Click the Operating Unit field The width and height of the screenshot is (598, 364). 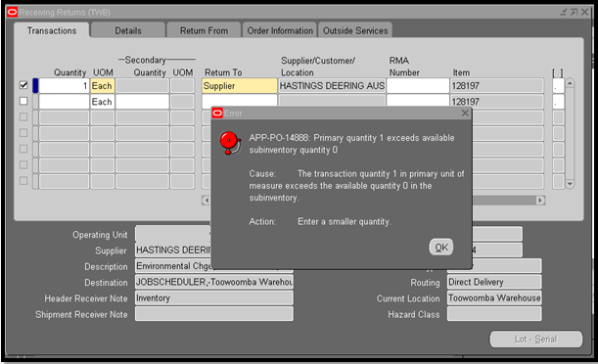tap(173, 234)
